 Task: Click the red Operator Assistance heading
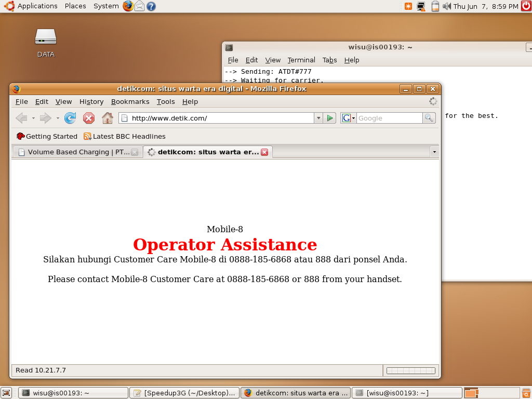(225, 245)
